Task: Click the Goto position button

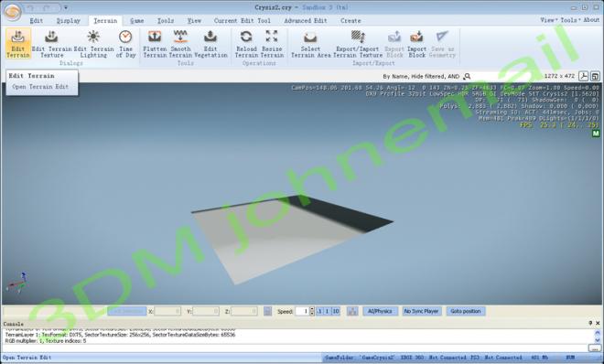Action: tap(466, 311)
